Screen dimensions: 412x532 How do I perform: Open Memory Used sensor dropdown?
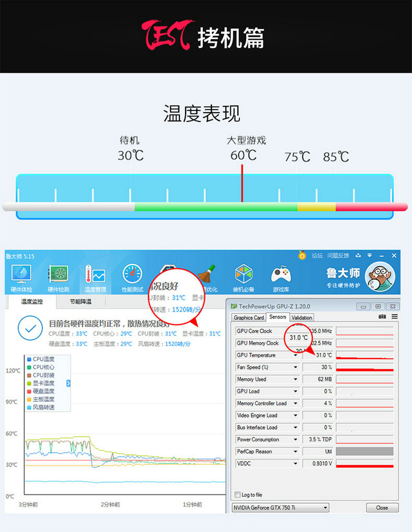tap(295, 379)
